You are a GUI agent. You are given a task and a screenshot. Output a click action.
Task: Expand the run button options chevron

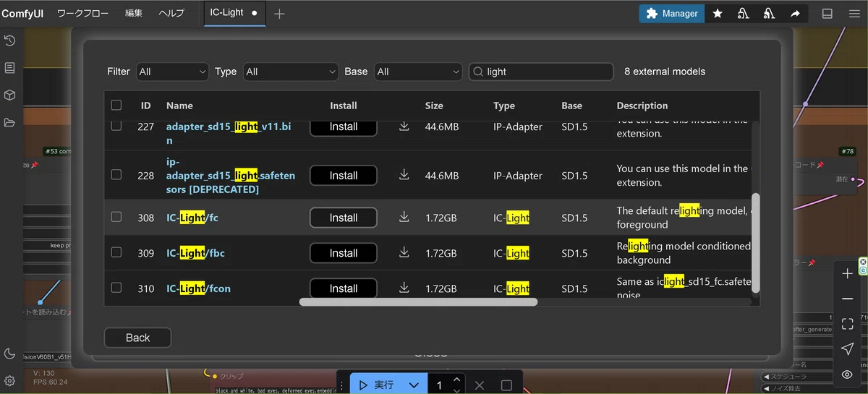pyautogui.click(x=414, y=385)
